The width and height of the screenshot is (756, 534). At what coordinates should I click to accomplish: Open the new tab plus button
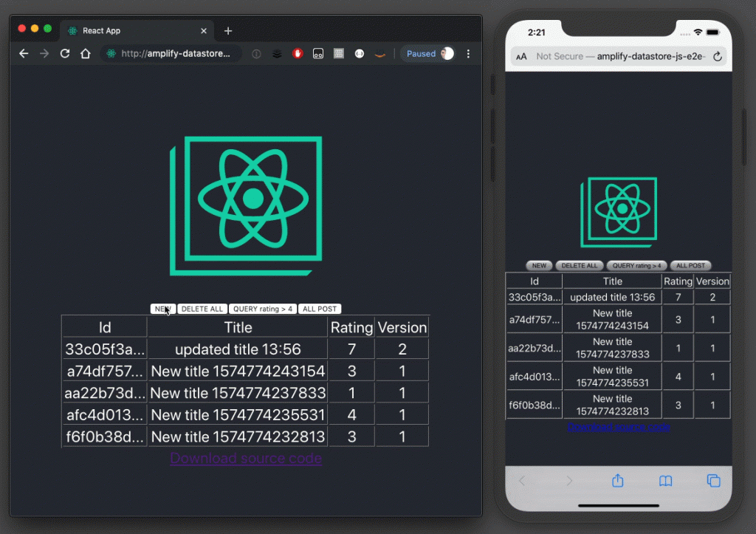(x=228, y=31)
